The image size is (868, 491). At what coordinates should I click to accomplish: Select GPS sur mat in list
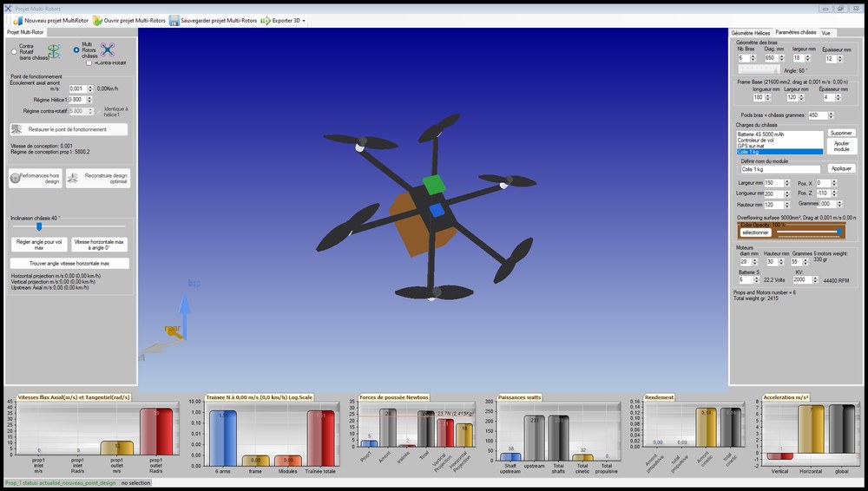click(x=779, y=146)
